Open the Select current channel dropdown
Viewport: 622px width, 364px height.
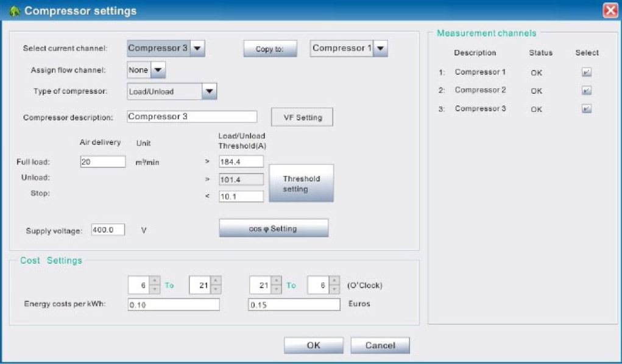(198, 48)
